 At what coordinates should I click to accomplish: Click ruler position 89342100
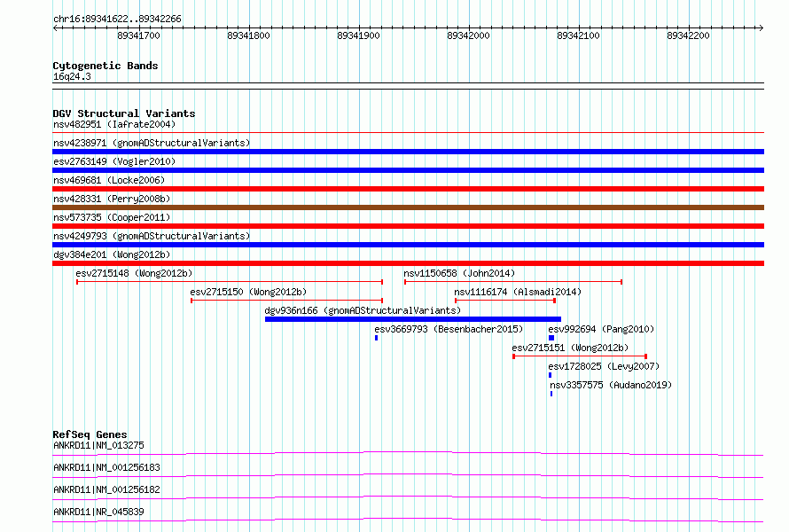point(578,35)
